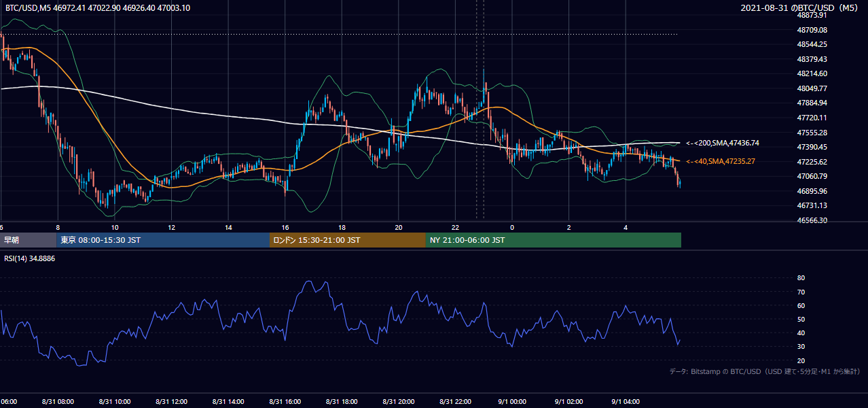Click hour tick 0 under price chart
The height and width of the screenshot is (408, 868).
coord(512,227)
